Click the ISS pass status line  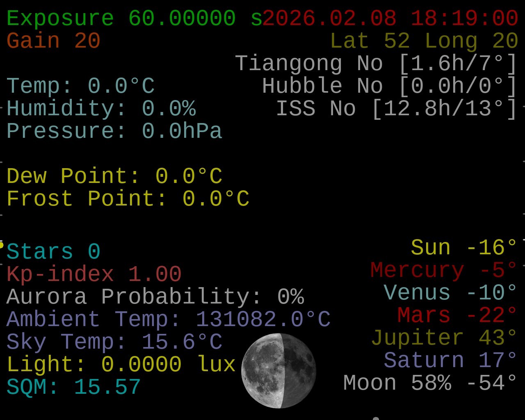pos(396,109)
